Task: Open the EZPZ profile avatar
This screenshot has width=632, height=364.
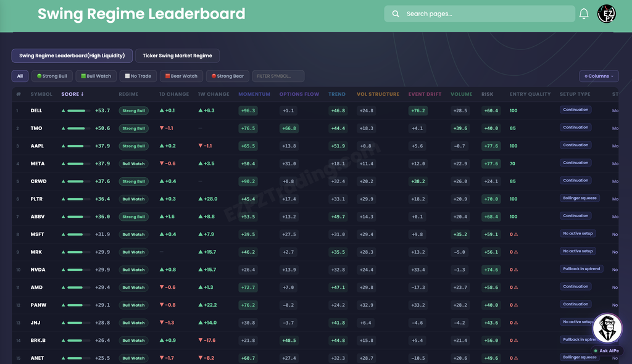Action: [606, 14]
